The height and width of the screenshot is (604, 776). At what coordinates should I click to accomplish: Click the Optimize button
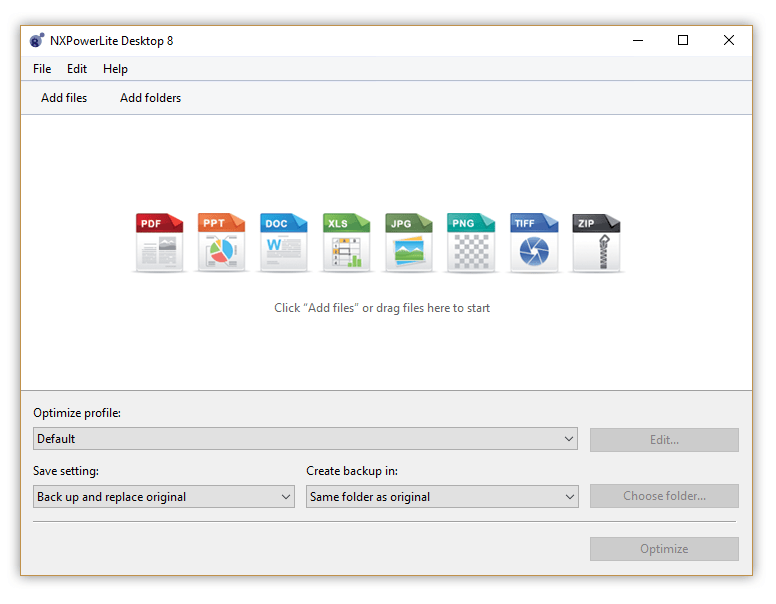coord(664,549)
